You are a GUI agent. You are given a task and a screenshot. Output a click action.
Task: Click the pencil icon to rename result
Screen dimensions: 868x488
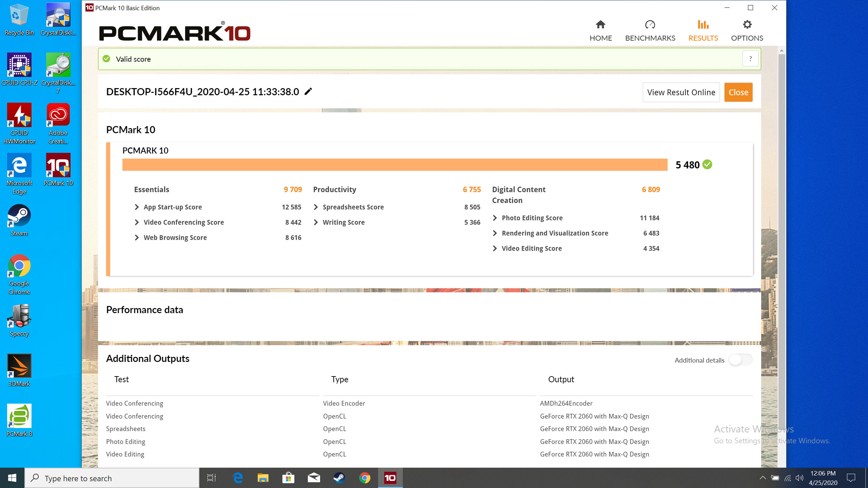tap(308, 91)
